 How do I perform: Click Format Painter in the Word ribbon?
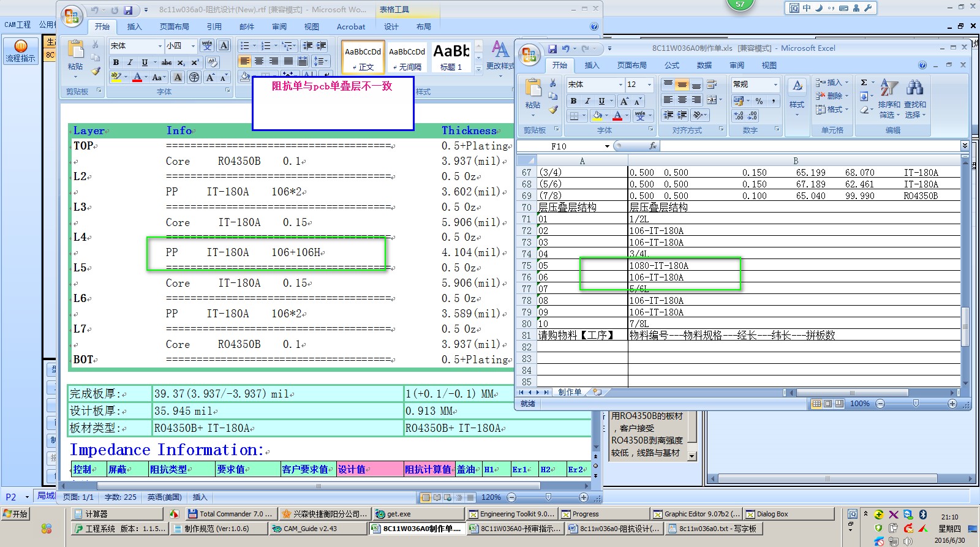96,71
